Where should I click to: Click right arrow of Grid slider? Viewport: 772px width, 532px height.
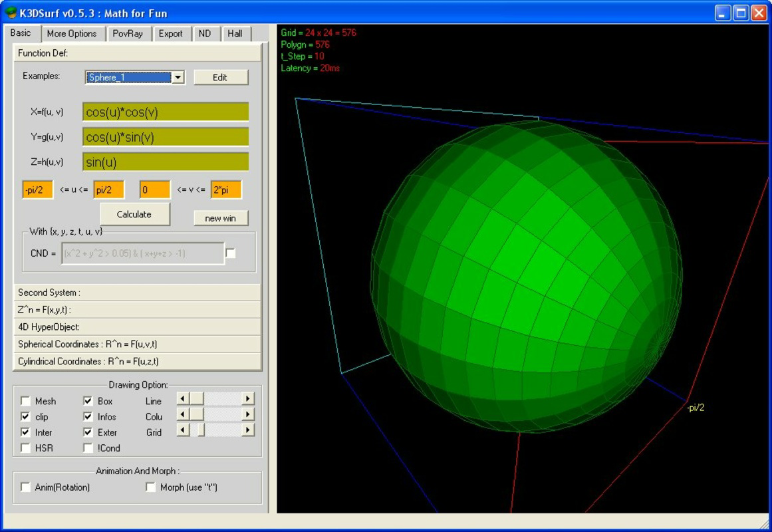[x=247, y=430]
